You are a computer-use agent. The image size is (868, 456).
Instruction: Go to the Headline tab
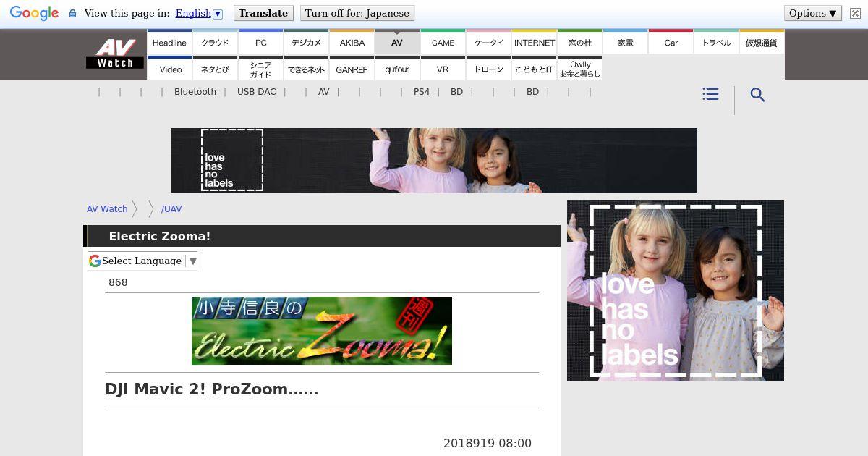[169, 43]
